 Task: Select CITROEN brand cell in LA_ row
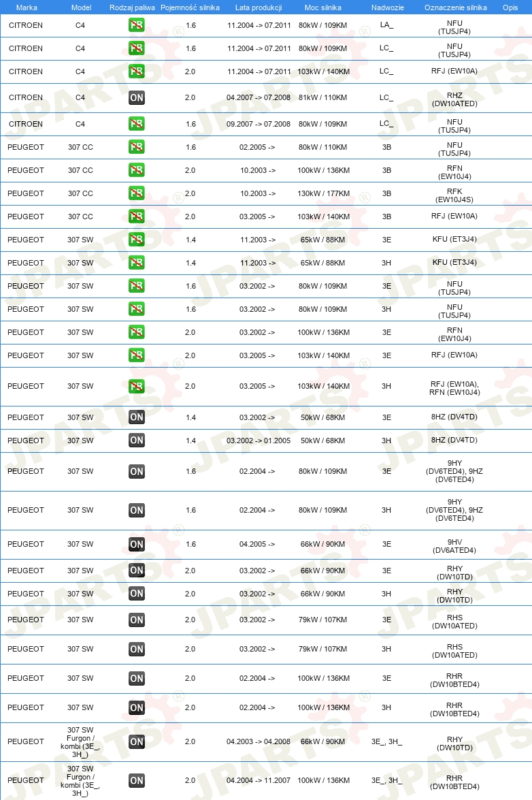[25, 25]
